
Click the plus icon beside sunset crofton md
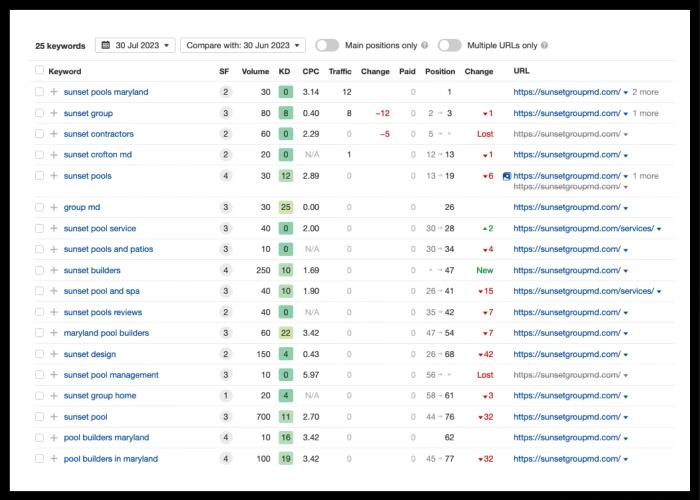point(54,155)
